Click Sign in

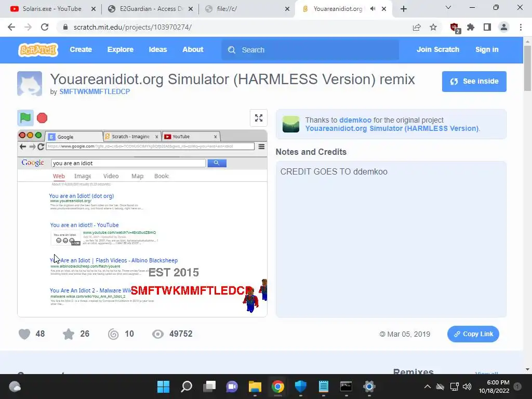pyautogui.click(x=487, y=49)
